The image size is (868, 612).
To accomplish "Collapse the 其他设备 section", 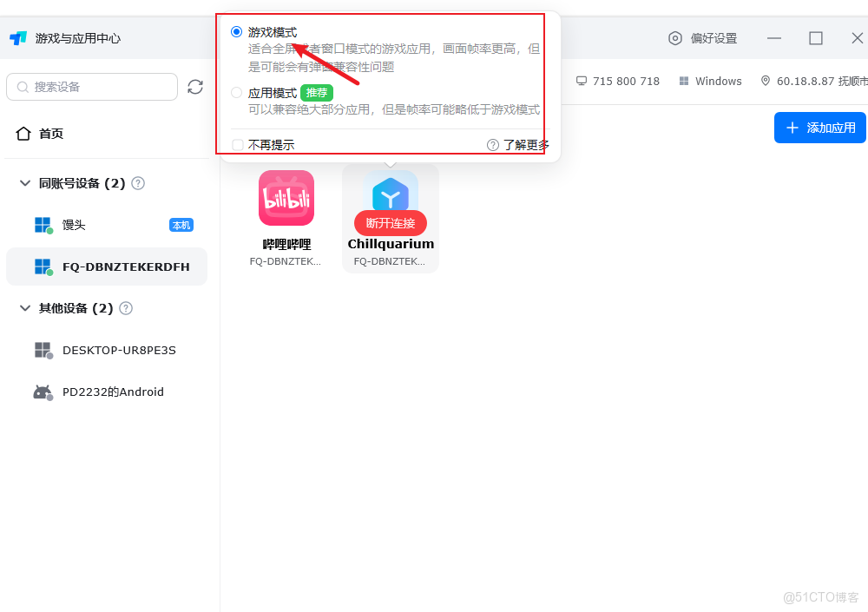I will click(23, 308).
